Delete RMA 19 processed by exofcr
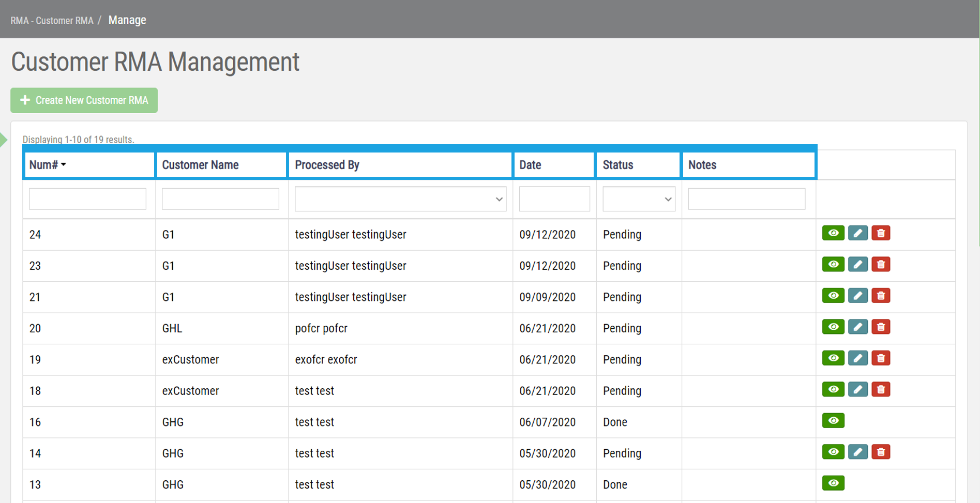 click(x=881, y=358)
